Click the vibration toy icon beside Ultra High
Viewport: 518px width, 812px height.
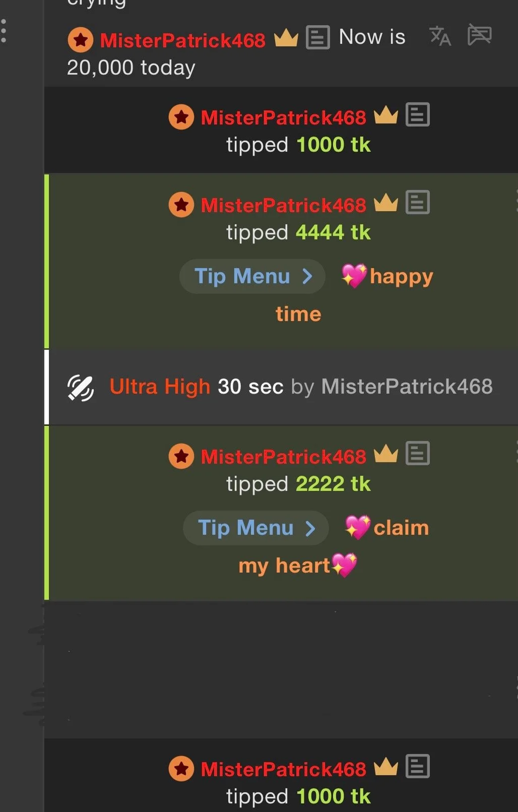tap(81, 388)
